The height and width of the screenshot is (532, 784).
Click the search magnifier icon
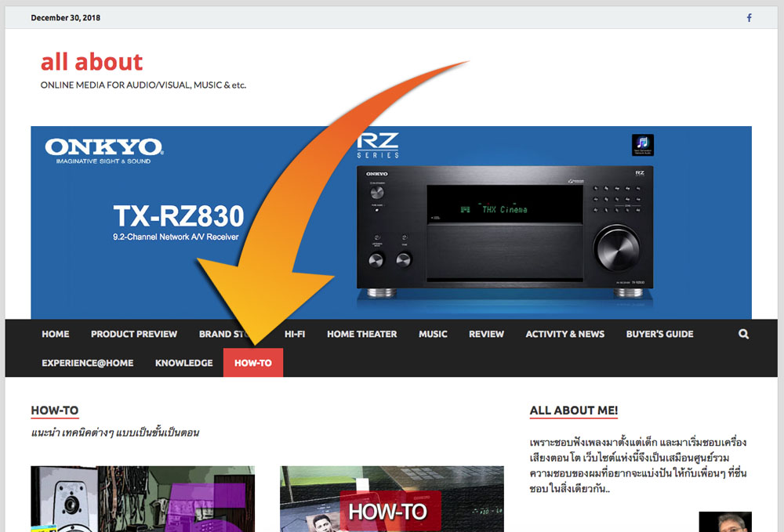[x=743, y=334]
